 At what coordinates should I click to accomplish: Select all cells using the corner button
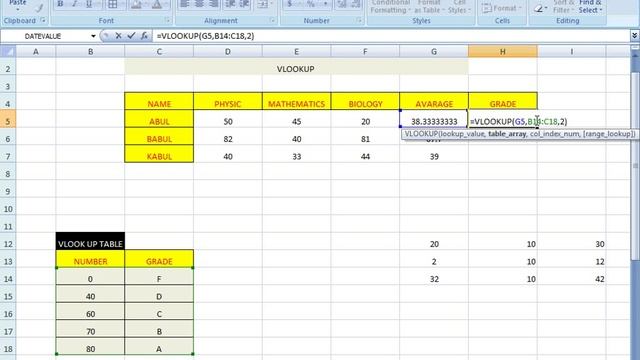(8, 51)
